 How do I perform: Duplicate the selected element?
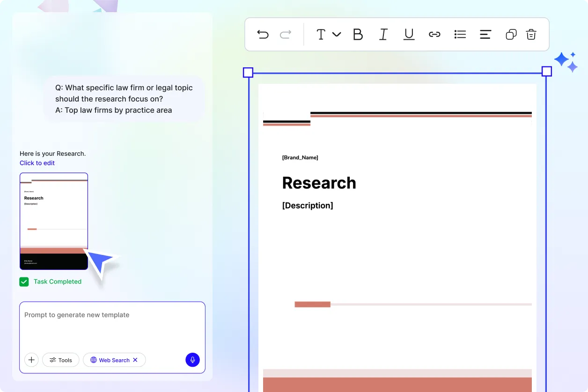[x=511, y=34]
